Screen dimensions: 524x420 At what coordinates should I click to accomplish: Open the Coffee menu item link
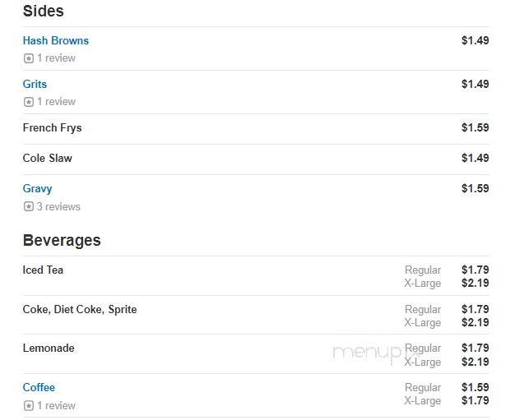(x=39, y=388)
